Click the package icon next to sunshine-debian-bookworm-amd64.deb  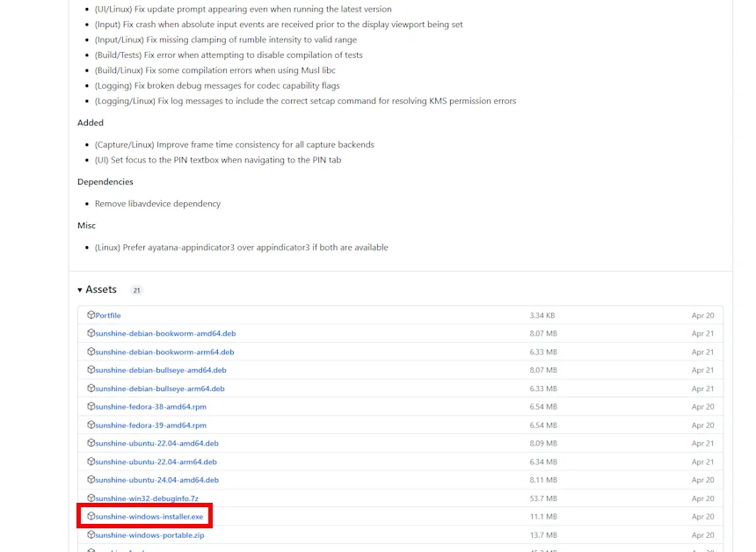point(91,333)
